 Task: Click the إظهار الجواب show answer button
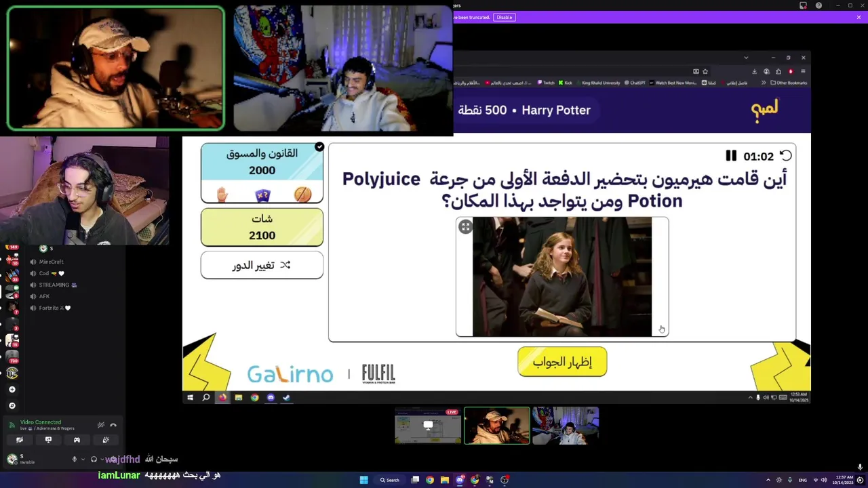(562, 362)
